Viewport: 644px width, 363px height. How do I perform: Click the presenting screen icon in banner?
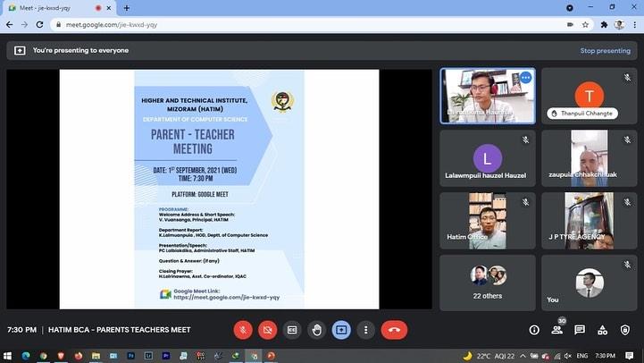tap(20, 51)
